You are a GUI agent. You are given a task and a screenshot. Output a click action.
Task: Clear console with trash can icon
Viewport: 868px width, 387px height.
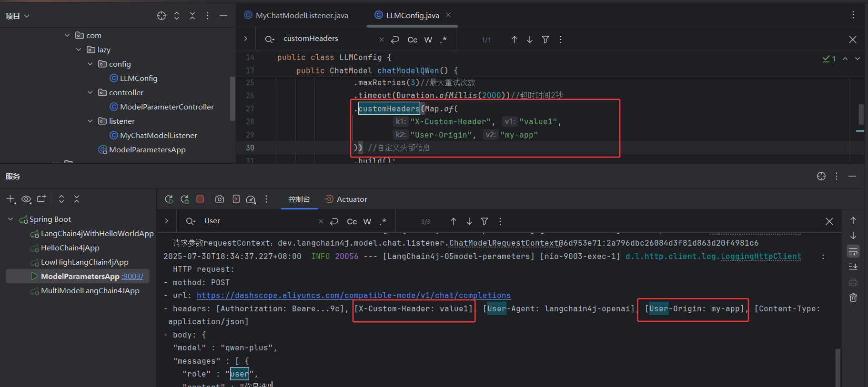click(x=853, y=298)
